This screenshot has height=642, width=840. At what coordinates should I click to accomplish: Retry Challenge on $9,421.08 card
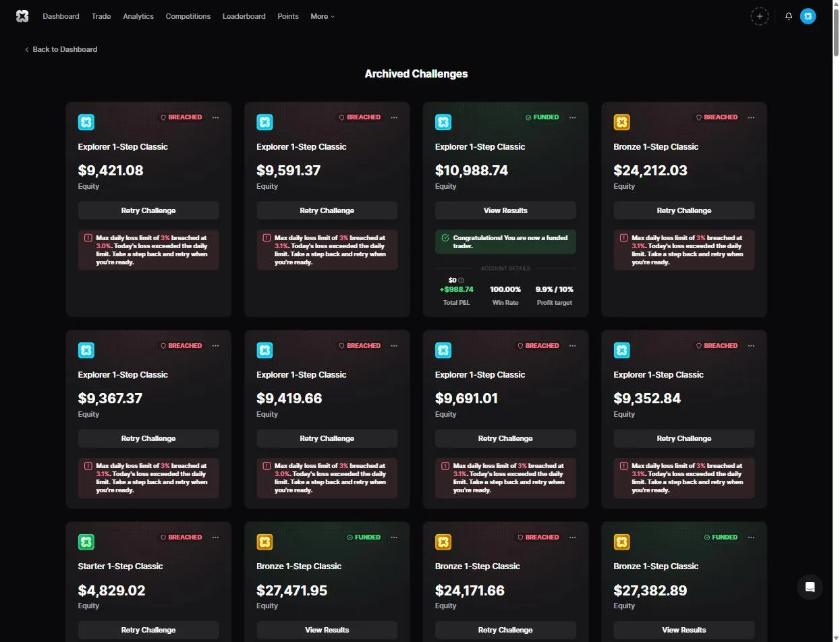pyautogui.click(x=148, y=210)
